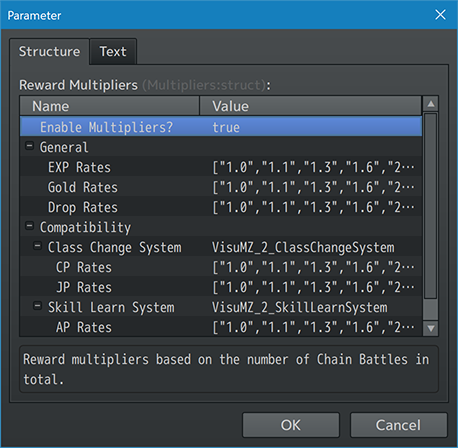Collapse the Compatibility group
Screen dimensions: 458x448
[x=30, y=226]
